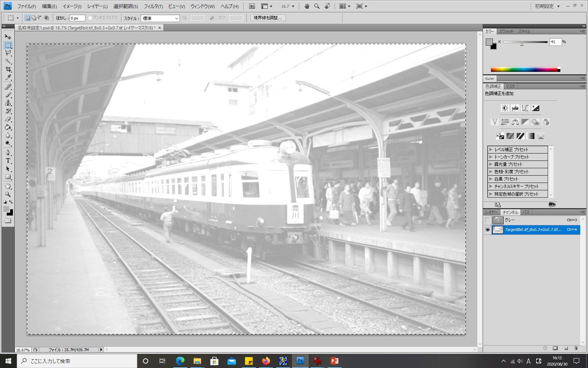
Task: Select the Move tool
Action: pyautogui.click(x=8, y=37)
